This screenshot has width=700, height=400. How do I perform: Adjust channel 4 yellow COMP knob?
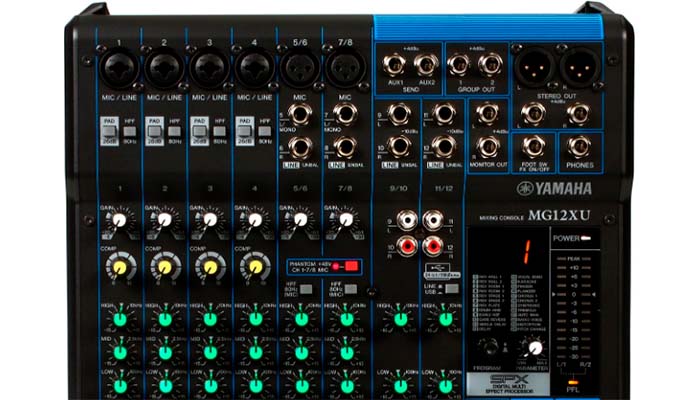pyautogui.click(x=255, y=267)
